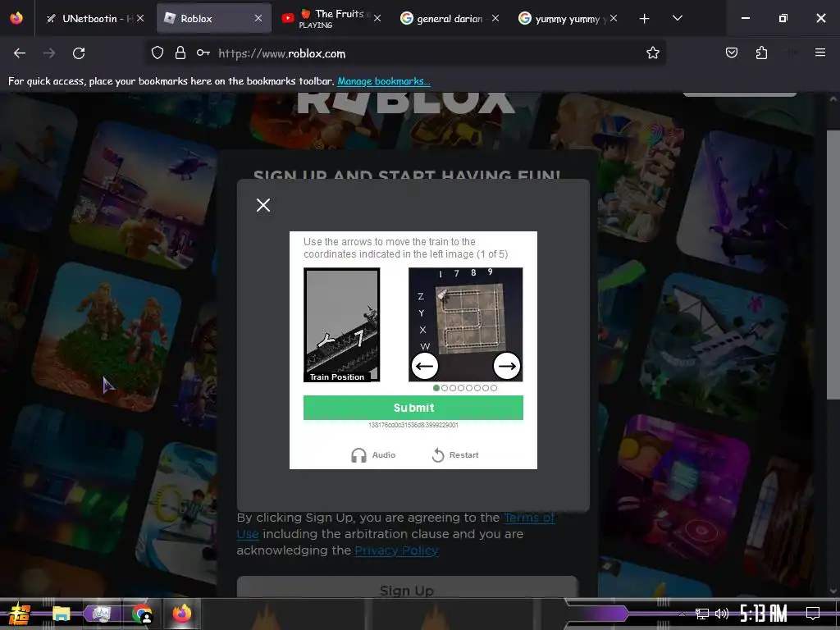Open the taskbar app beside File Explorer
Image resolution: width=840 pixels, height=630 pixels.
coord(101,614)
